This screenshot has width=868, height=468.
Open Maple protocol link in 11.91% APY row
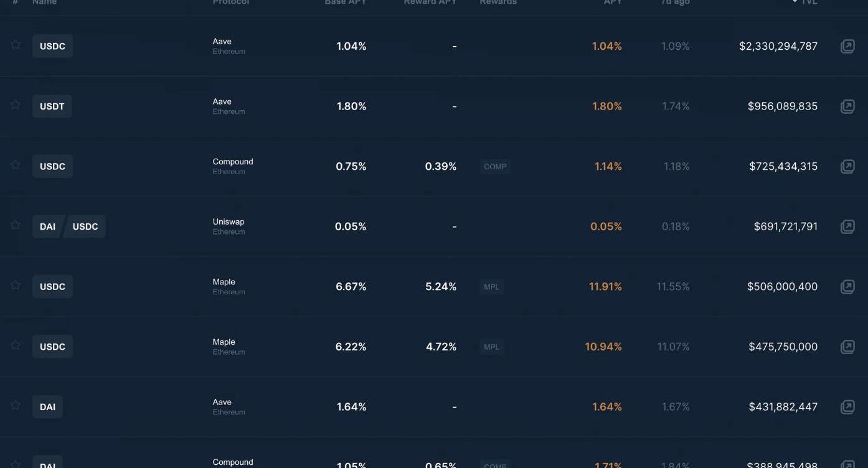coord(224,282)
